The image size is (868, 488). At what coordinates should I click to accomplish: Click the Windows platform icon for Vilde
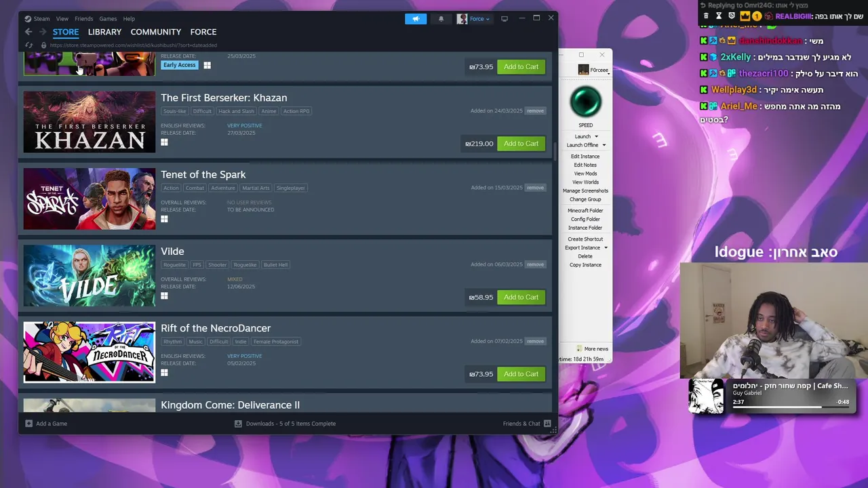click(x=164, y=296)
